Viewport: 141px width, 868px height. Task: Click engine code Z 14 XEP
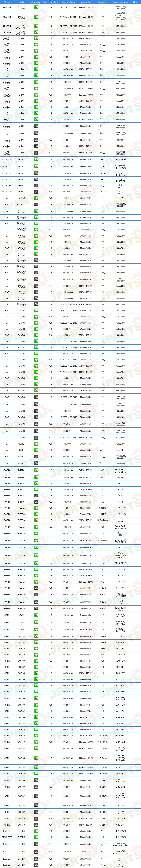[120, 705]
